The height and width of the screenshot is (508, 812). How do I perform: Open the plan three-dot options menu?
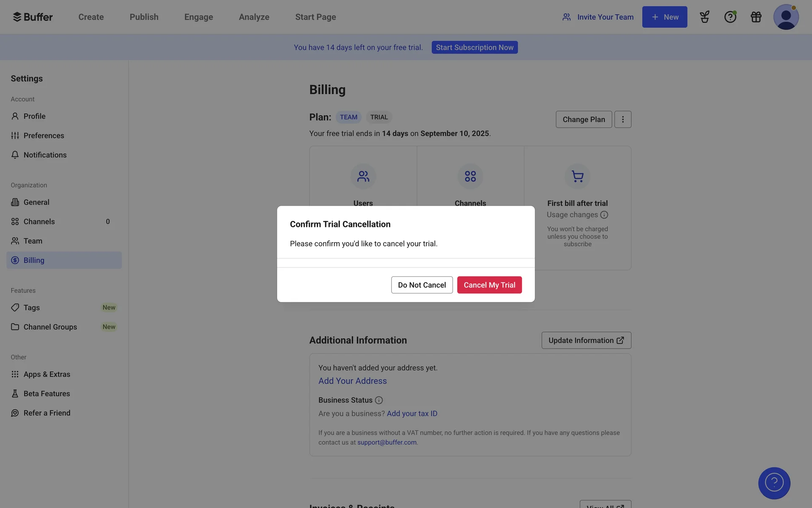tap(623, 119)
